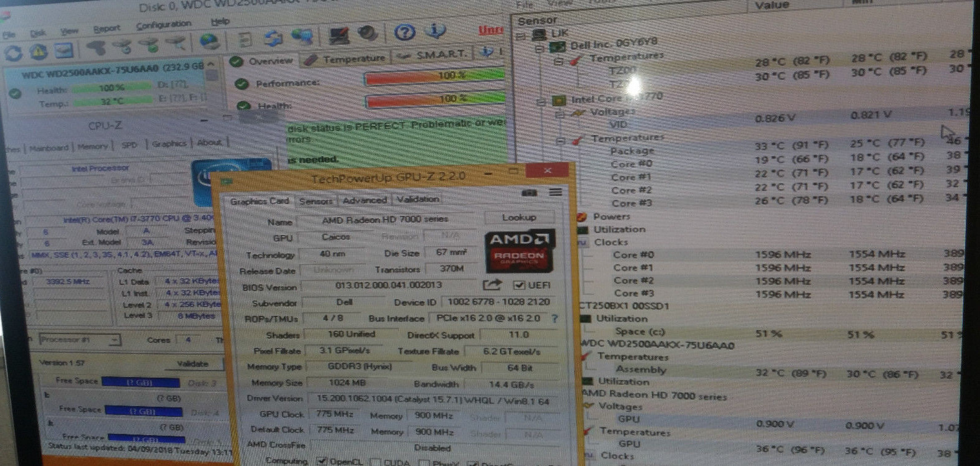Switch to the S.M.A.R.T. tab
980x466 pixels.
[433, 54]
